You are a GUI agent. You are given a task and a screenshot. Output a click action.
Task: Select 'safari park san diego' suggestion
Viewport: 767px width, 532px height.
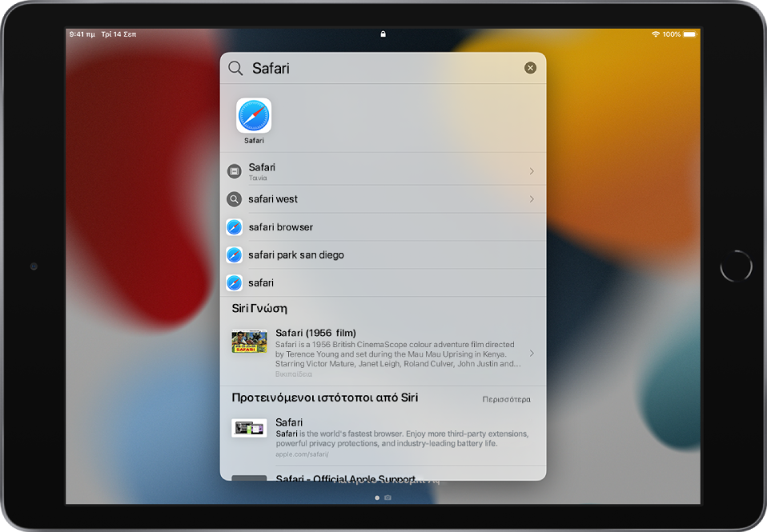[383, 254]
